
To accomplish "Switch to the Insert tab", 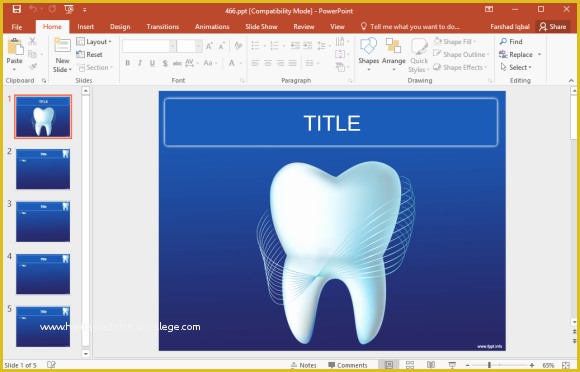I will pos(85,27).
